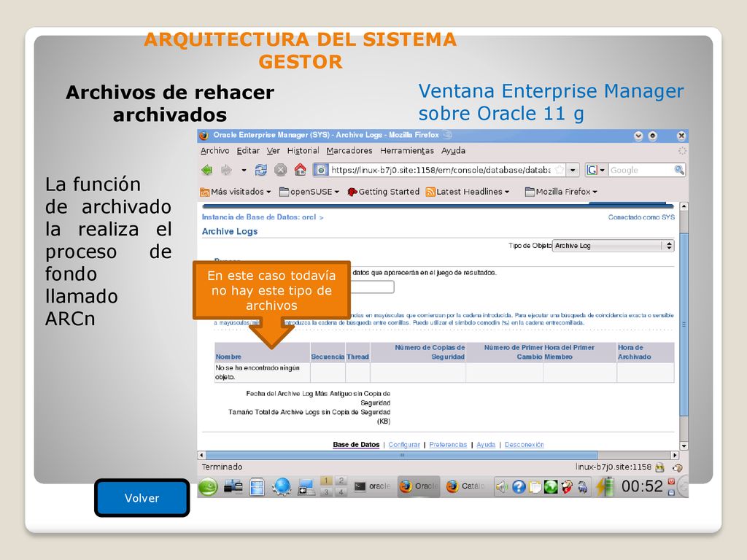Click the Google search input box
The height and width of the screenshot is (560, 747).
pyautogui.click(x=641, y=170)
